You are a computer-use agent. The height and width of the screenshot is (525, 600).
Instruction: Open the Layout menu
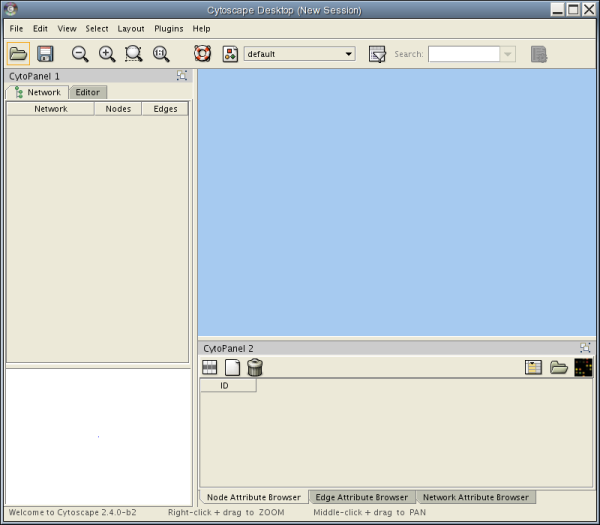(x=130, y=29)
